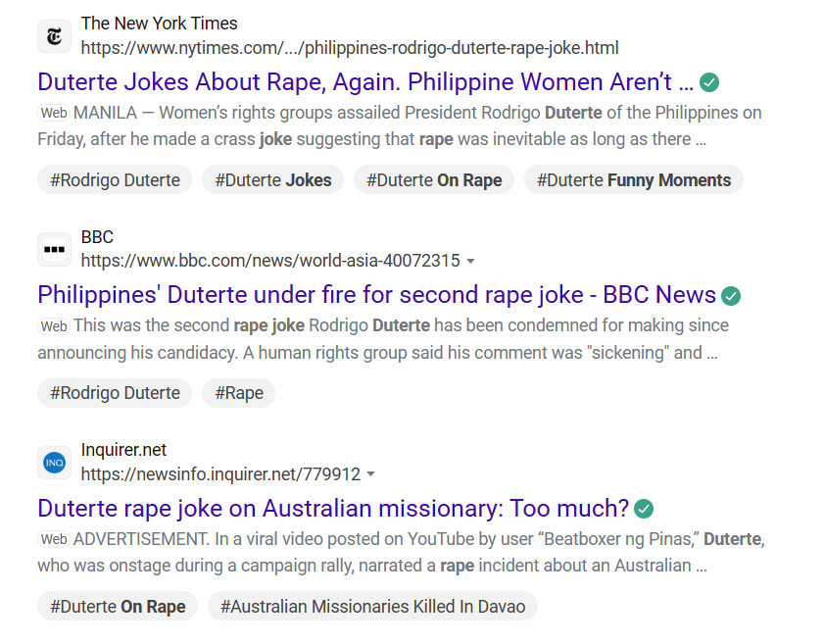
Task: Open 'Philippines' Duterte under fire' BBC headline
Action: click(377, 295)
